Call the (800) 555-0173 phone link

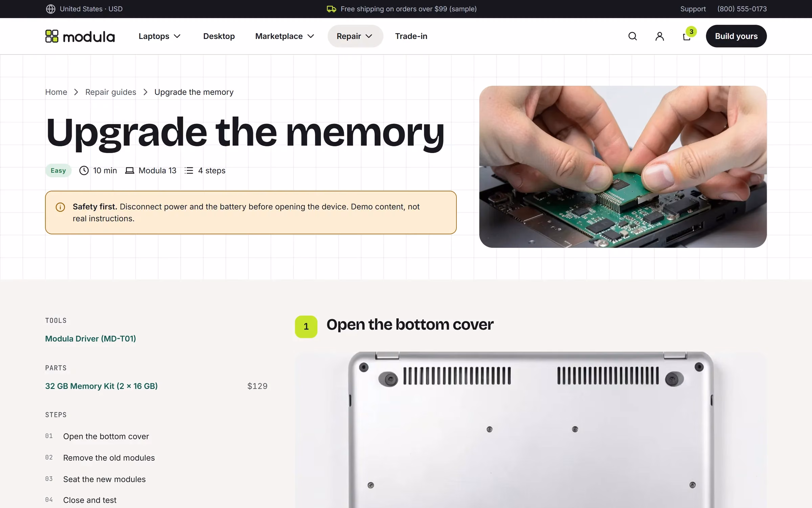point(742,9)
